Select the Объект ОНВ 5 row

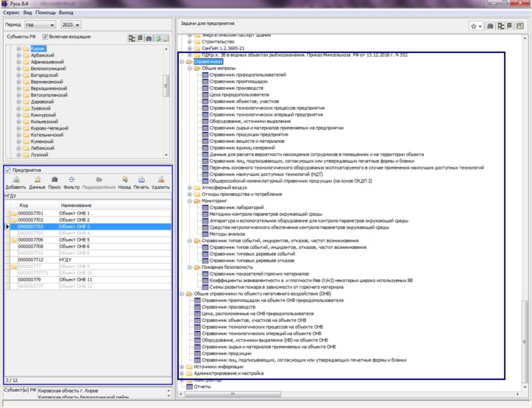point(74,240)
